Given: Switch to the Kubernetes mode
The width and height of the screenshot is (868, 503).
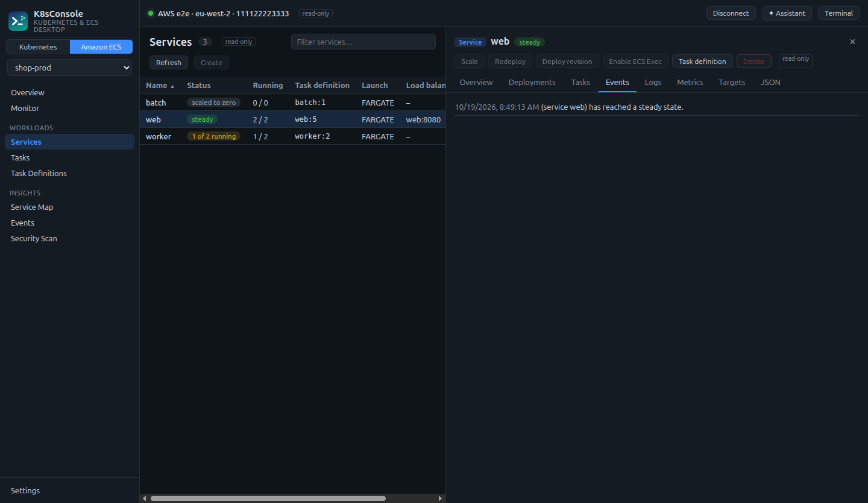Looking at the screenshot, I should (38, 46).
